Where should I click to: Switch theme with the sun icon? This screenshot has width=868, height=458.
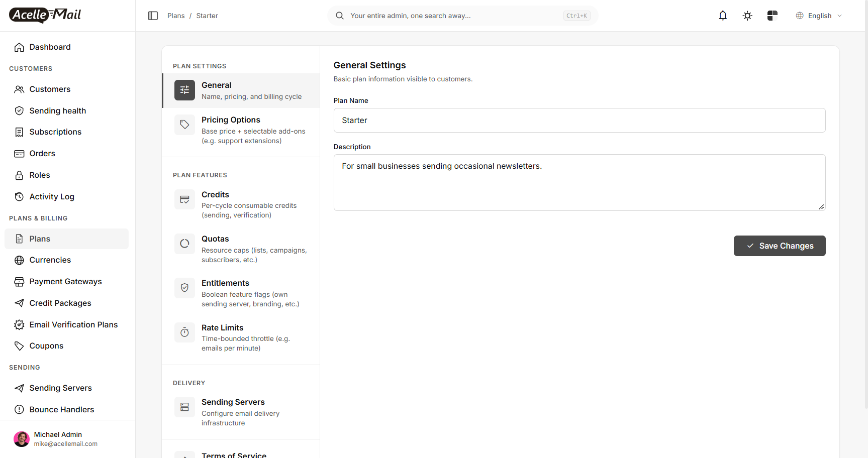[x=747, y=16]
